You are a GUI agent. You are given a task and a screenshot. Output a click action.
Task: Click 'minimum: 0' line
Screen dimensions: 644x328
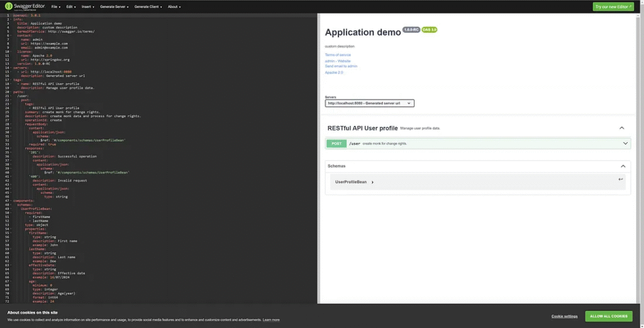[x=42, y=285]
